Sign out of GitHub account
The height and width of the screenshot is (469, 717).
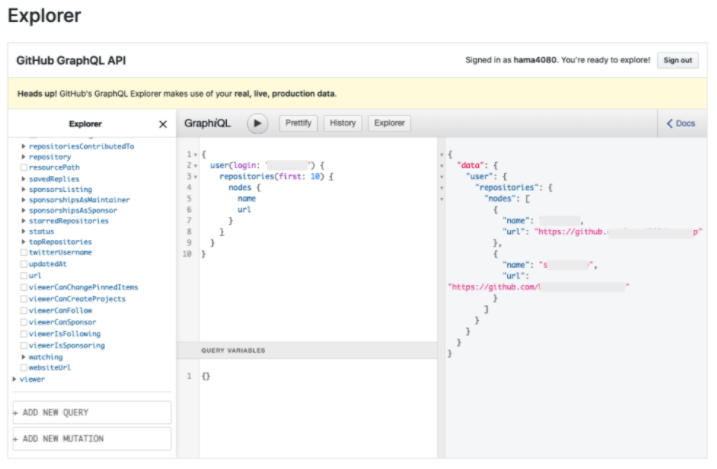pyautogui.click(x=678, y=60)
